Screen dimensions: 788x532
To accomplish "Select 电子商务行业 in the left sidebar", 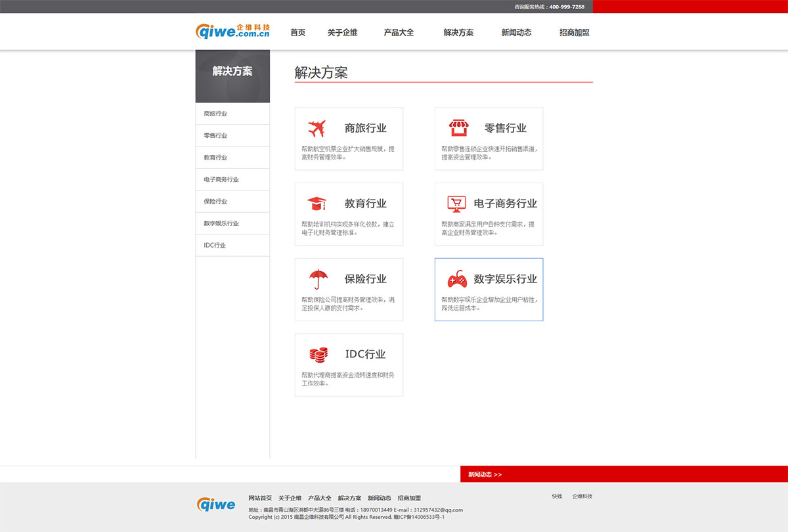I will (221, 179).
